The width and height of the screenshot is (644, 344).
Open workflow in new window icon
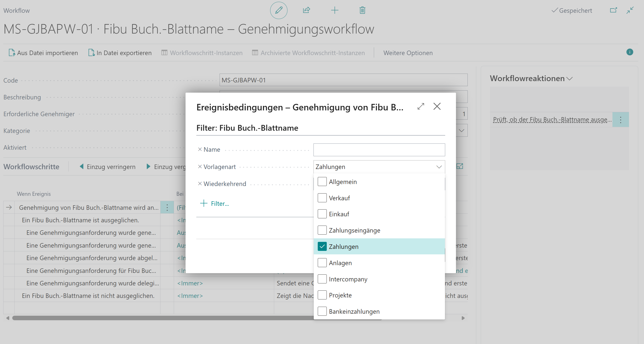(x=613, y=10)
